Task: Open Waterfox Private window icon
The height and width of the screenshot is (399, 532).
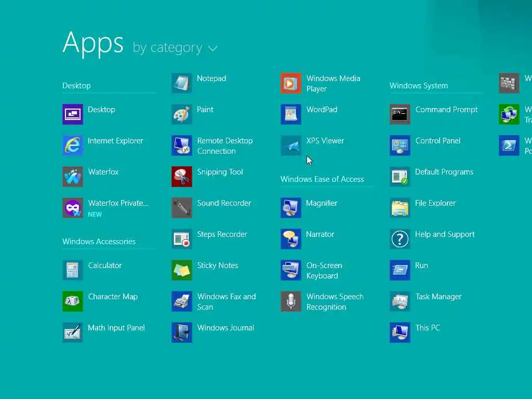Action: tap(73, 208)
